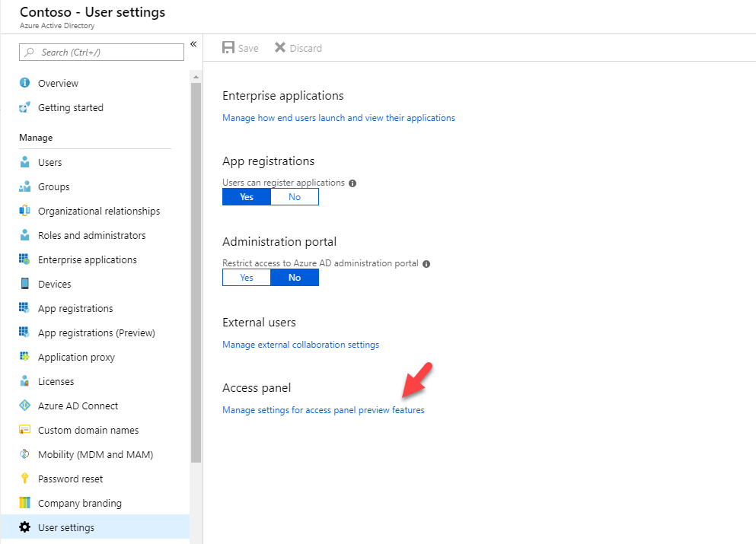Image resolution: width=756 pixels, height=544 pixels.
Task: Click the Overview info icon in sidebar
Action: [24, 83]
